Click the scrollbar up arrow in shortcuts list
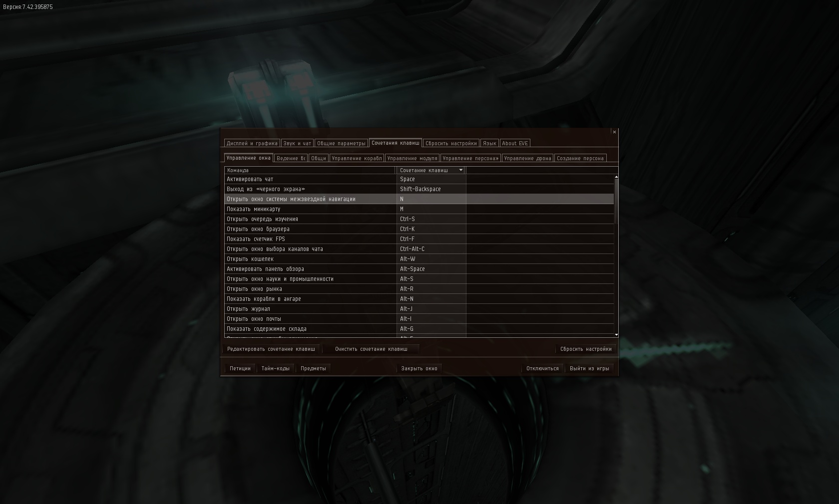This screenshot has height=504, width=839. click(x=616, y=177)
